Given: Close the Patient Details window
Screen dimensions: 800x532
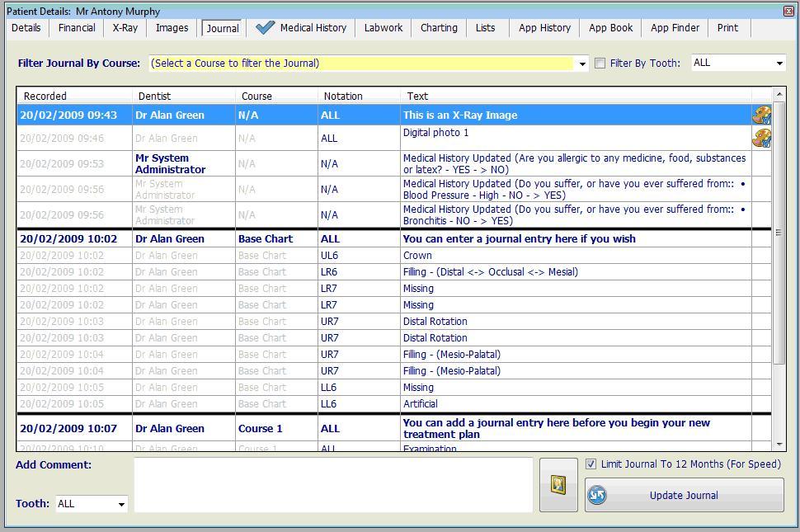Looking at the screenshot, I should point(788,11).
